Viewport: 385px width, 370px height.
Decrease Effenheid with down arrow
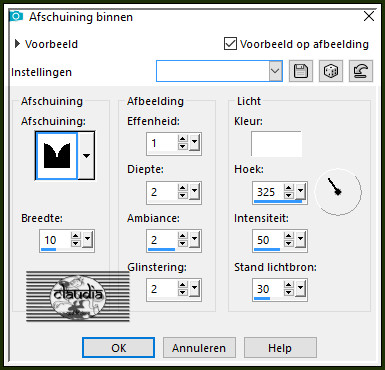pyautogui.click(x=183, y=146)
